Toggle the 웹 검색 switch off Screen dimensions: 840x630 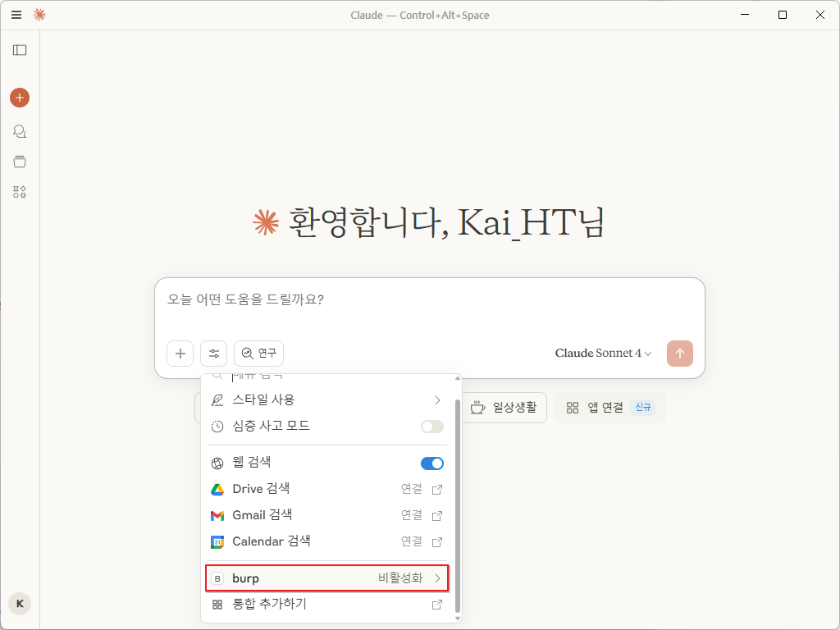click(x=431, y=463)
